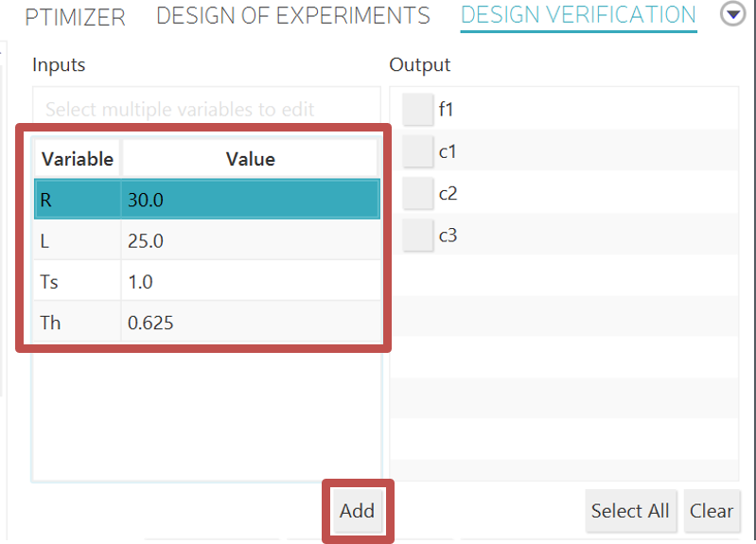Open the Design Verification tab
The image size is (756, 544).
tap(578, 16)
